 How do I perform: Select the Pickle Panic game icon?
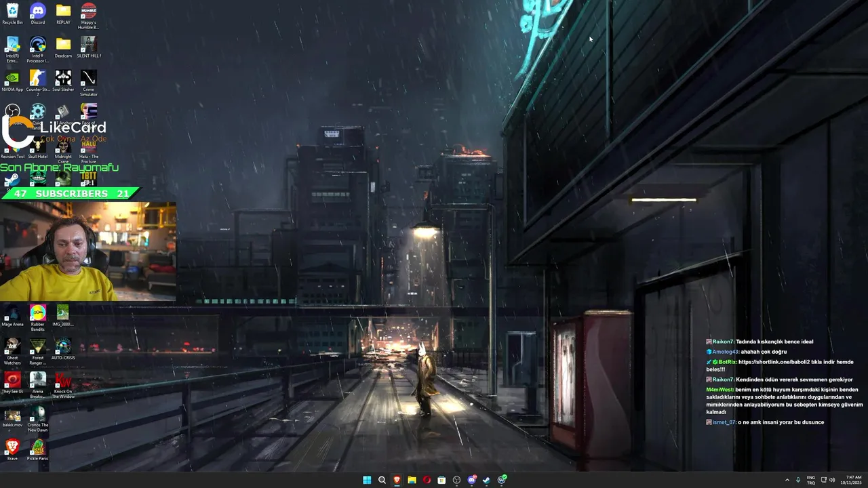pos(38,450)
